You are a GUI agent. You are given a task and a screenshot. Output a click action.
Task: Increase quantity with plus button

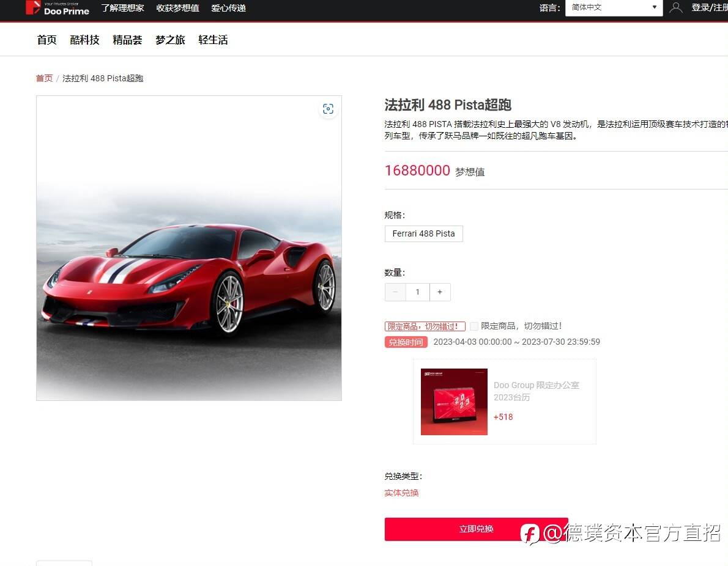pos(440,292)
